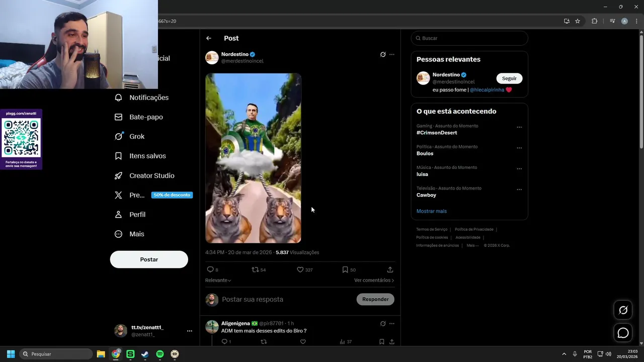Click taskbar Pesquisar search box
The image size is (644, 362).
(56, 354)
